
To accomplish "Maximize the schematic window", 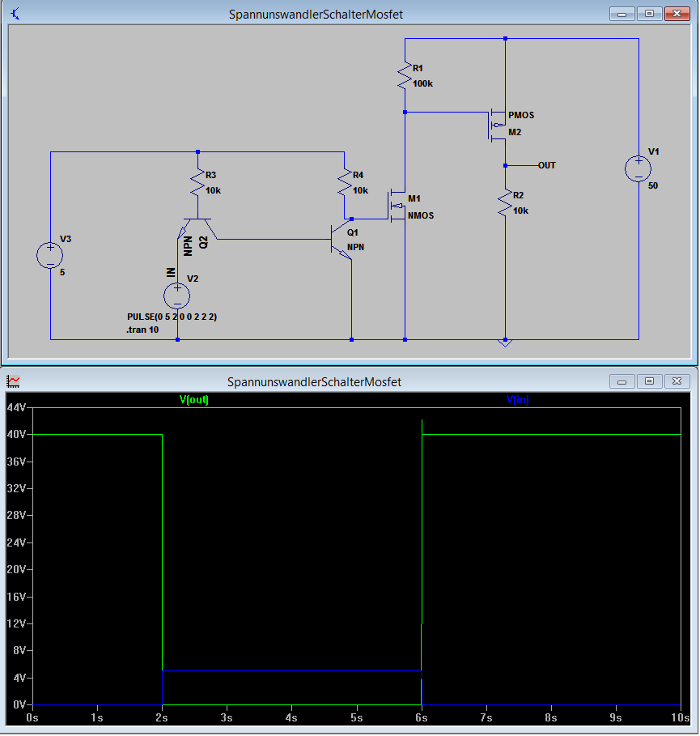I will click(x=649, y=14).
